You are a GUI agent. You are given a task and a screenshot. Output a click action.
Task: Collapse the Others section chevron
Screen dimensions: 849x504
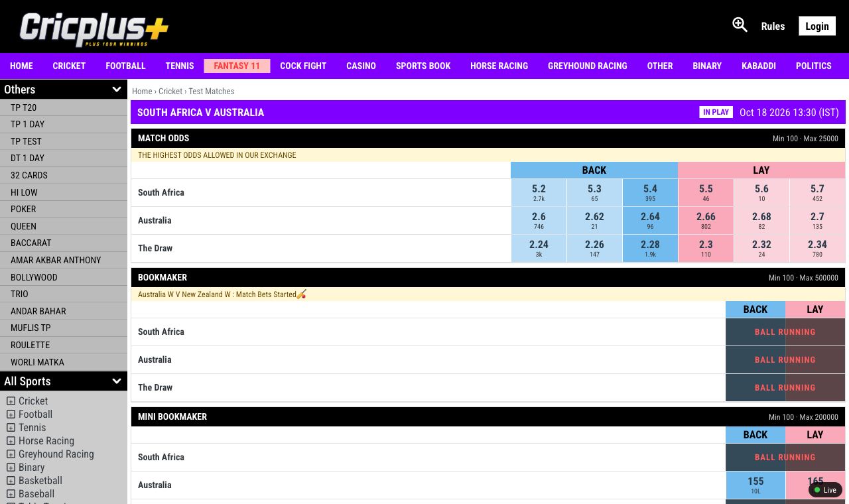tap(117, 90)
